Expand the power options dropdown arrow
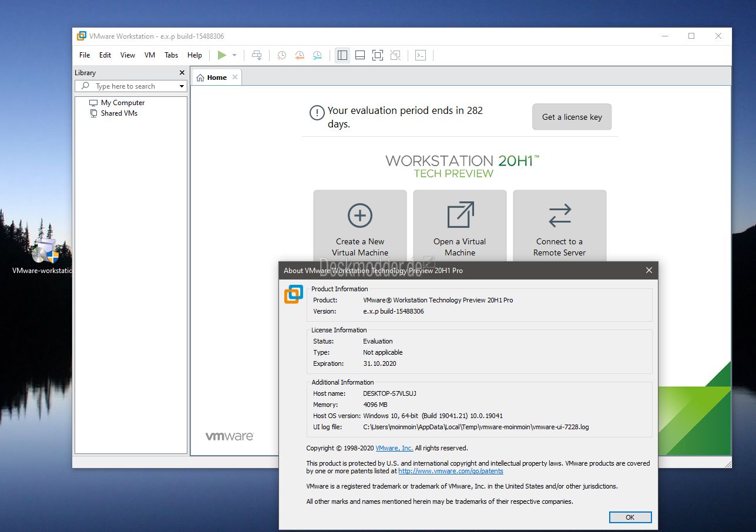 (x=234, y=55)
